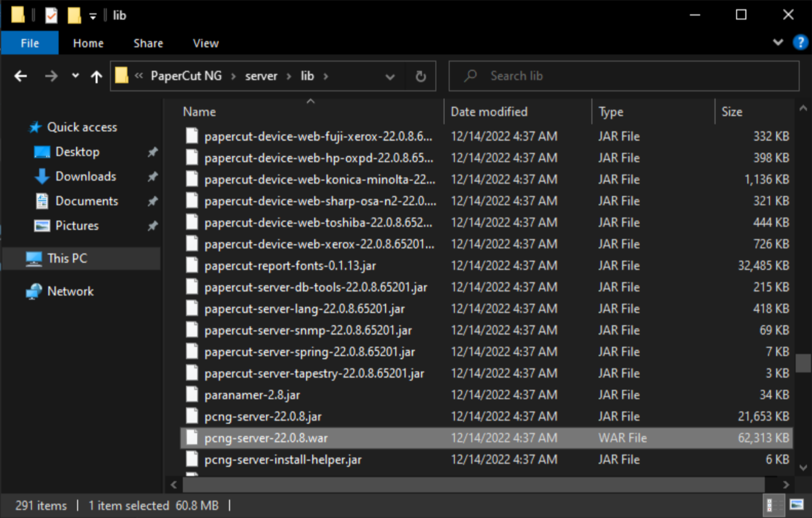Screen dimensions: 812x518
Task: Expand the breadcrumb chevron after lib
Action: pos(326,76)
